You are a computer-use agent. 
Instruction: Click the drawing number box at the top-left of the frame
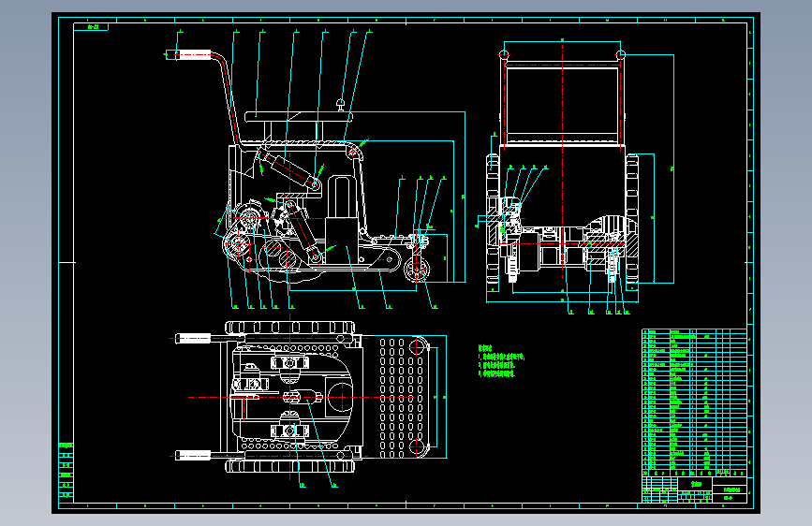coord(91,26)
